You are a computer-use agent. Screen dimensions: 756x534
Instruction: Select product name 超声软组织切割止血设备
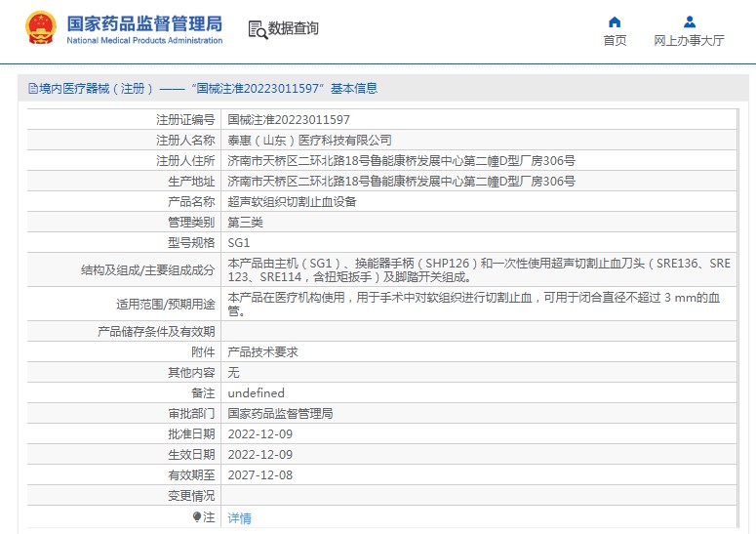292,202
